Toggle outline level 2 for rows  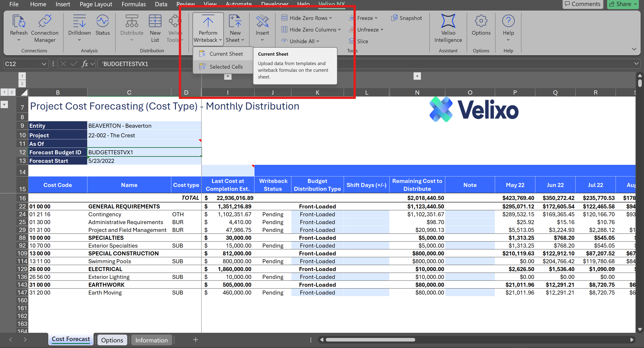point(11,92)
